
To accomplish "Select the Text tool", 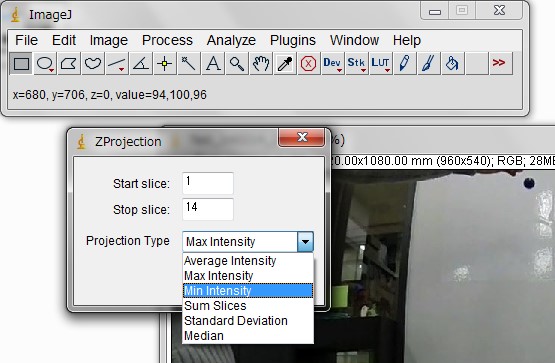I will tap(213, 64).
